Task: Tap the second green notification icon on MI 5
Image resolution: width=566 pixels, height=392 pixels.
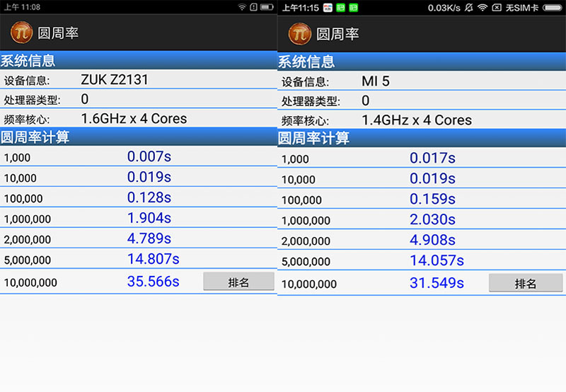Action: 353,8
